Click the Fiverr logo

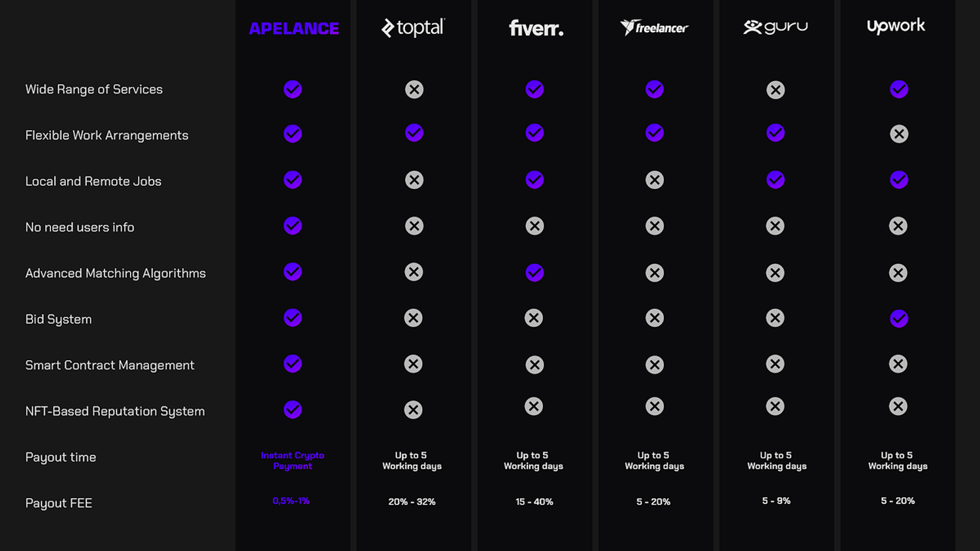tap(536, 28)
